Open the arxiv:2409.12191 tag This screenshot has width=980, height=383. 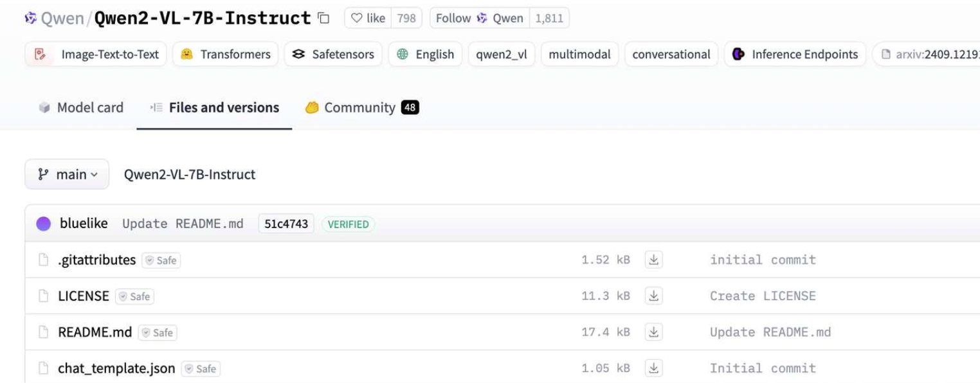(x=927, y=55)
